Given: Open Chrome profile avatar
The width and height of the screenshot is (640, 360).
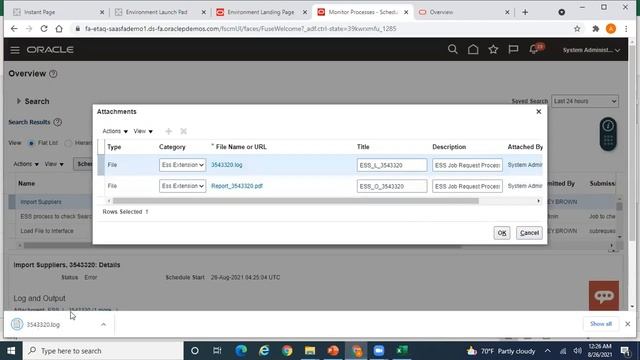Looking at the screenshot, I should [x=611, y=29].
